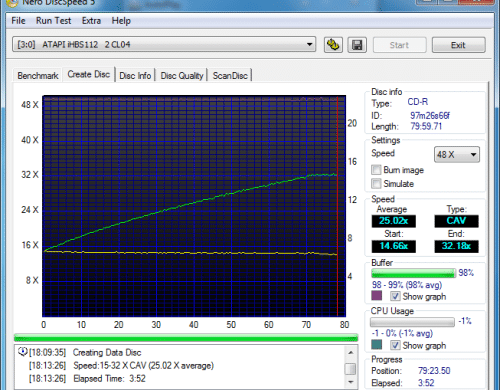This screenshot has height=390, width=500.
Task: Click the clock icon in the log
Action: point(23,352)
